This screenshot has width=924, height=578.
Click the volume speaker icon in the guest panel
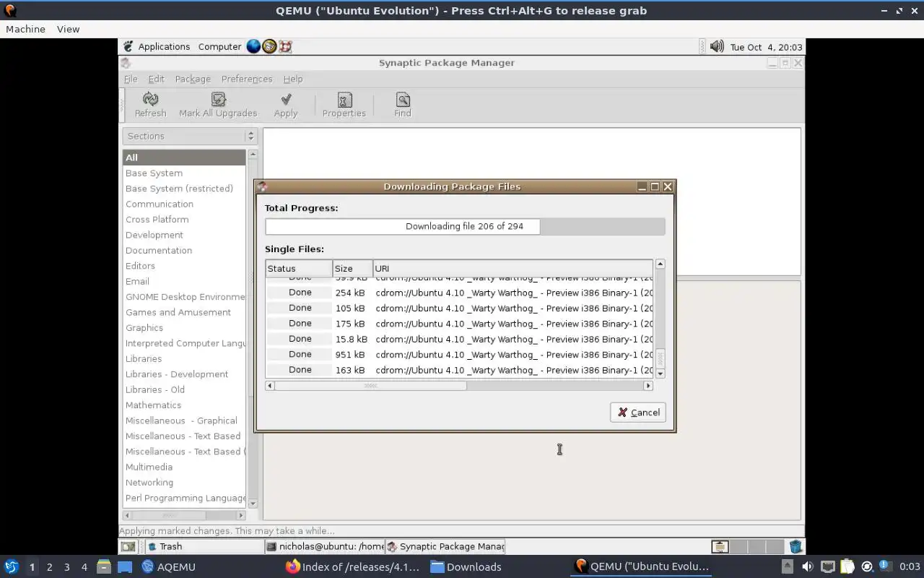pyautogui.click(x=717, y=46)
